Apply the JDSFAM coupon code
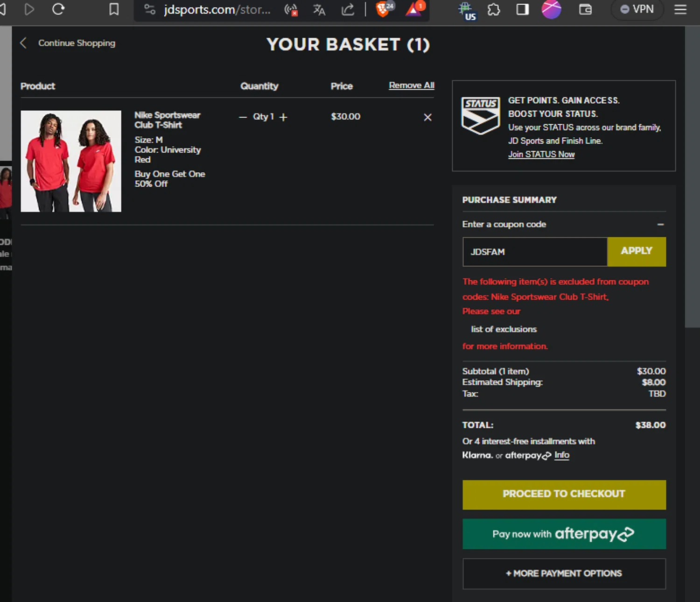Viewport: 700px width, 602px height. 637,251
